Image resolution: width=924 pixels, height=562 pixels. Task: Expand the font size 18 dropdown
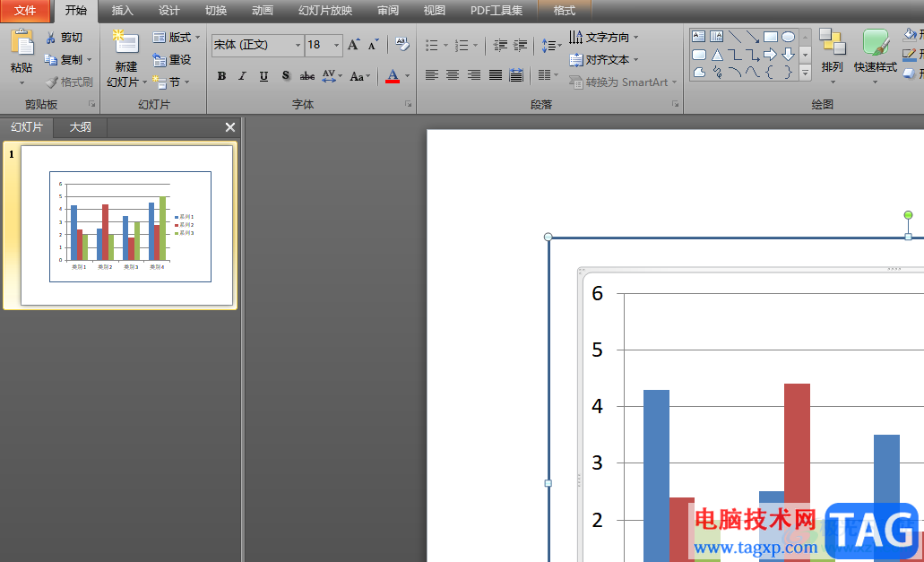tap(337, 45)
